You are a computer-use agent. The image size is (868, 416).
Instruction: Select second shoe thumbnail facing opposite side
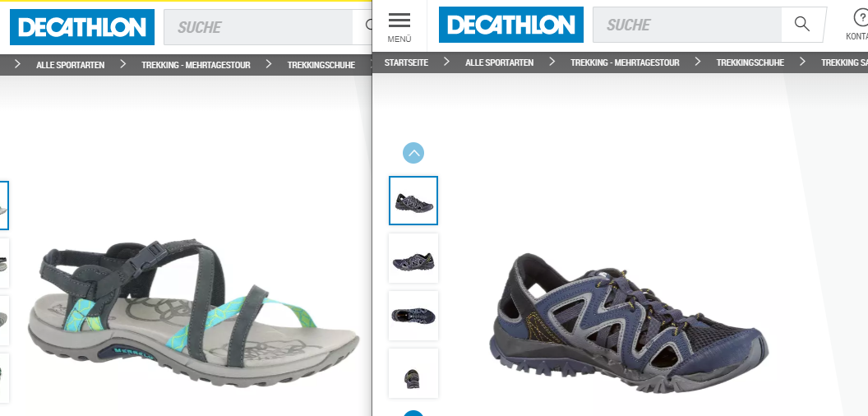tap(413, 258)
